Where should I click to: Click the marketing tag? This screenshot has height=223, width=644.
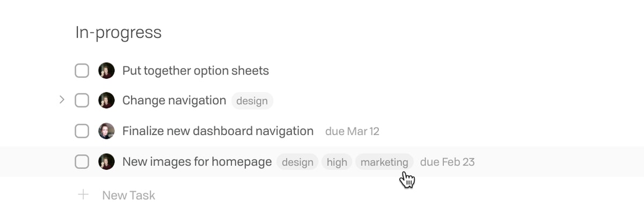(x=384, y=162)
